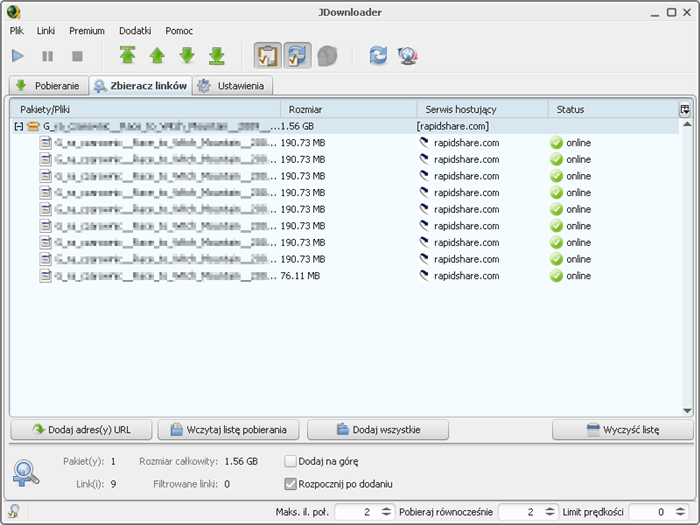Start downloads with the play icon
Screen dimensions: 700x525
17,56
